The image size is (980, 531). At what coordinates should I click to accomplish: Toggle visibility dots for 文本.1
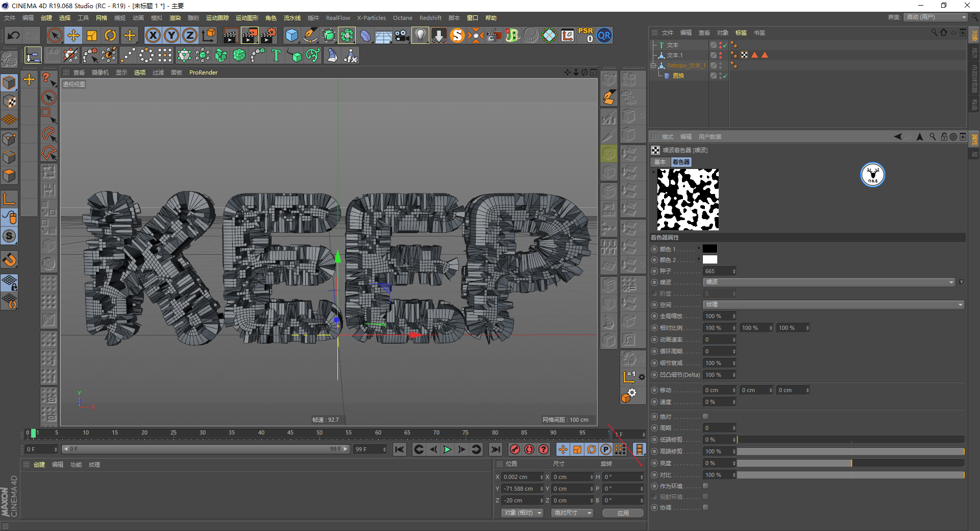[720, 55]
